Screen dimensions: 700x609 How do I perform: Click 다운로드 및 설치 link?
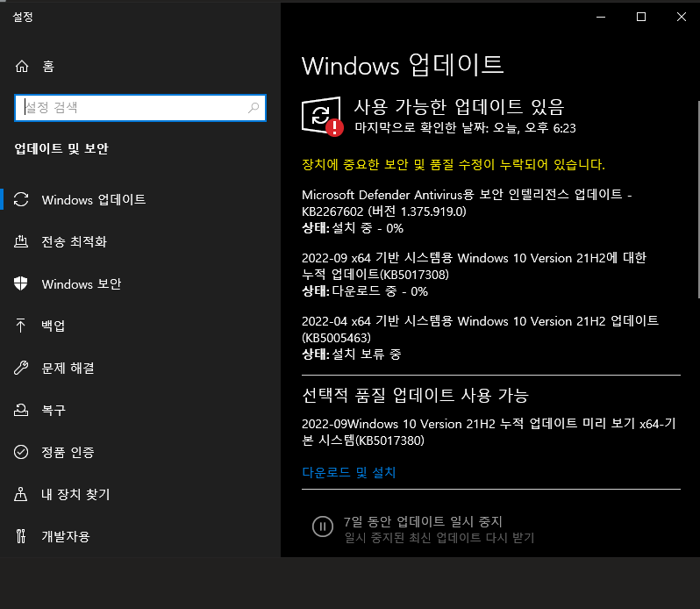348,472
